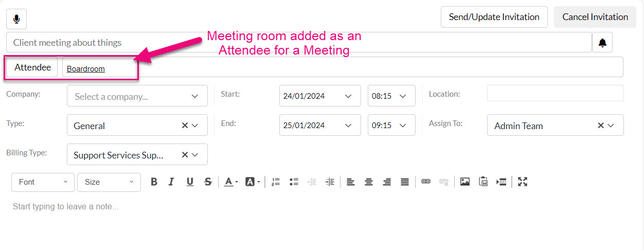Click the bell reminder icon
Screen dimensions: 644x250
602,42
